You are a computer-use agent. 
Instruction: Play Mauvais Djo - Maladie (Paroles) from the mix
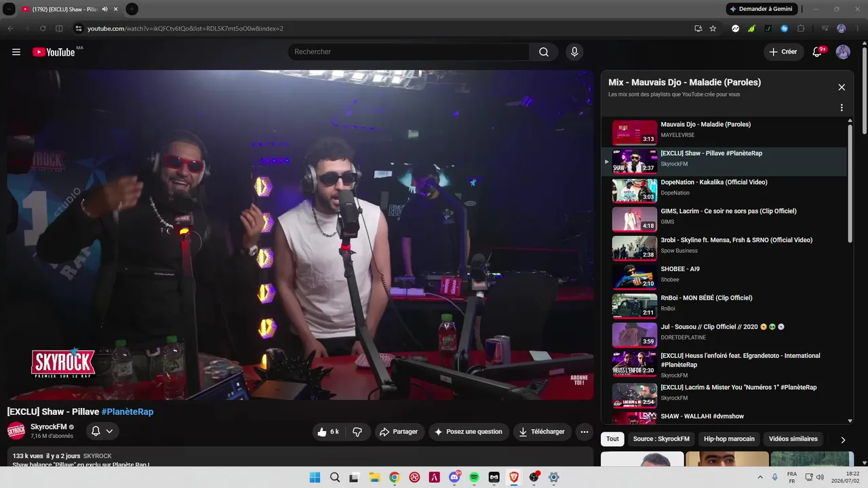724,132
